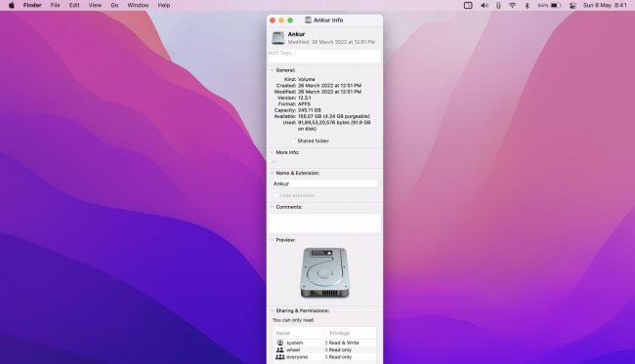
Task: Click the date and time in menu bar
Action: coord(605,5)
